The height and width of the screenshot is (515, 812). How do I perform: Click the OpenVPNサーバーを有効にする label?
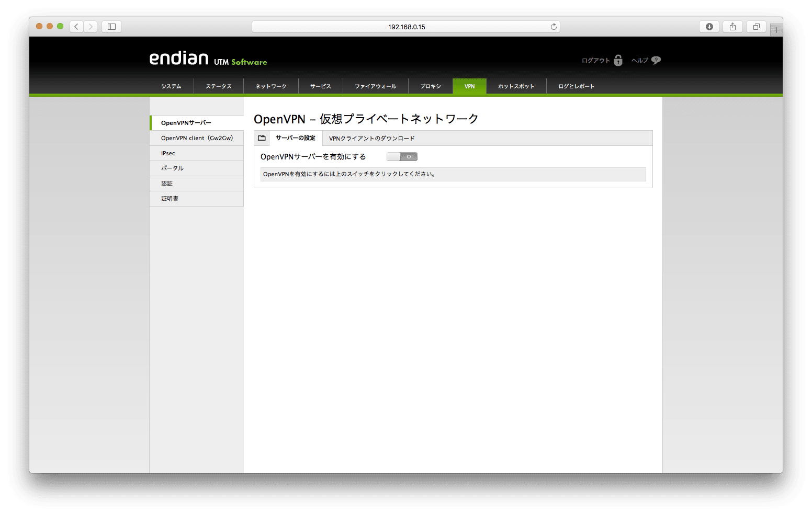tap(313, 157)
